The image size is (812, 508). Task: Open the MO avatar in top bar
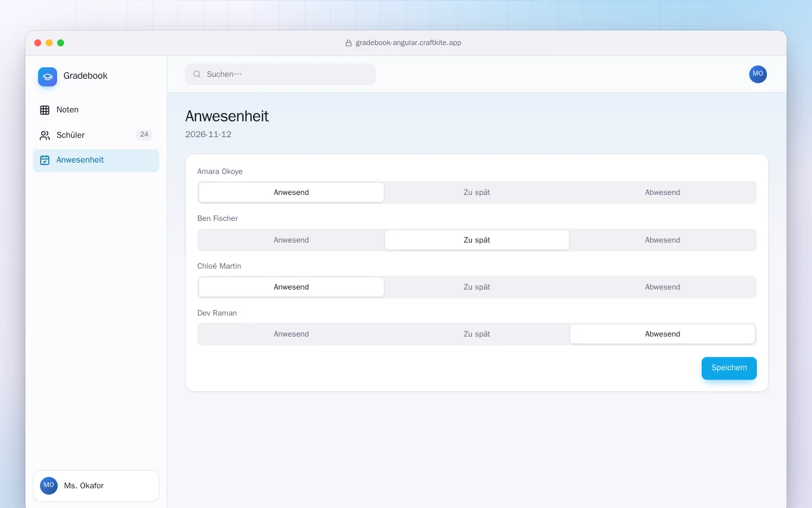[758, 74]
